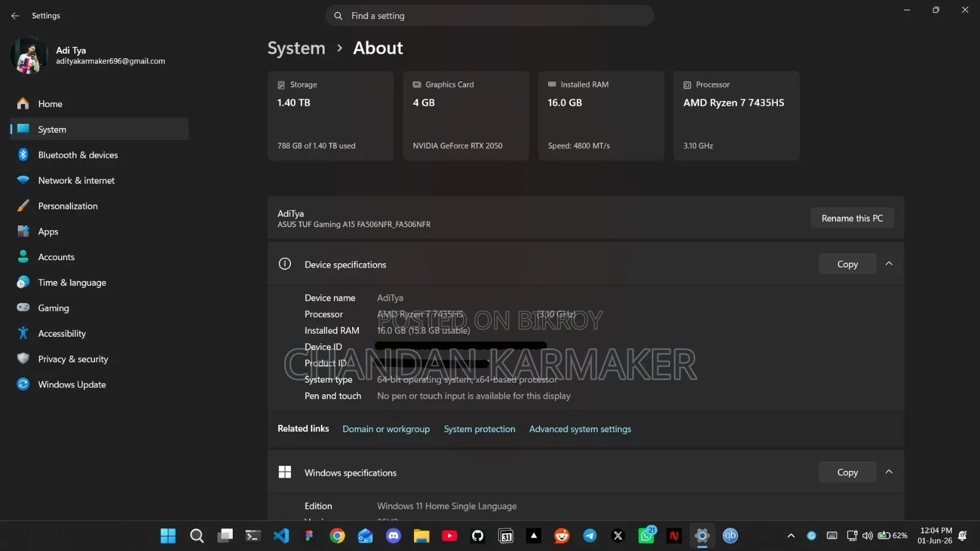Collapse the Windows specifications section
The height and width of the screenshot is (551, 980).
(889, 472)
